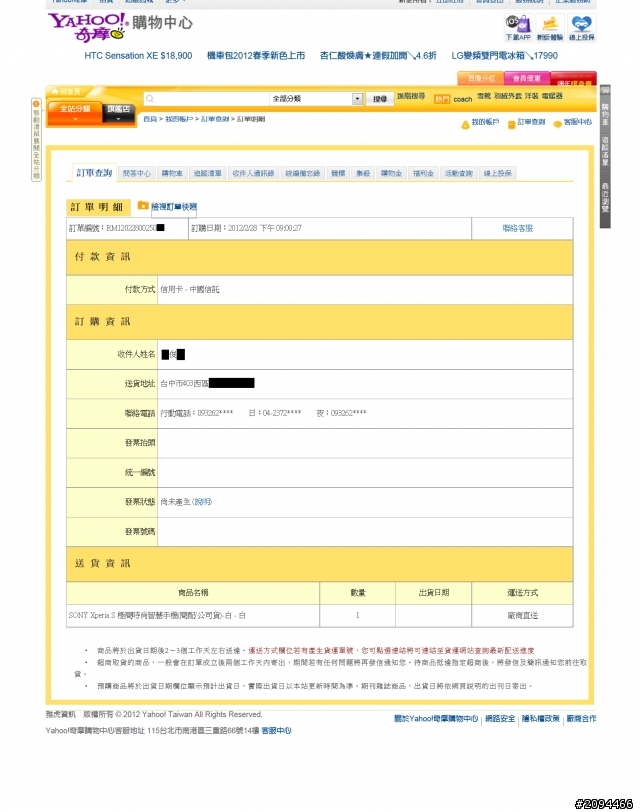Expand the 旗艦店 menu
Image resolution: width=640 pixels, height=812 pixels.
[x=119, y=112]
